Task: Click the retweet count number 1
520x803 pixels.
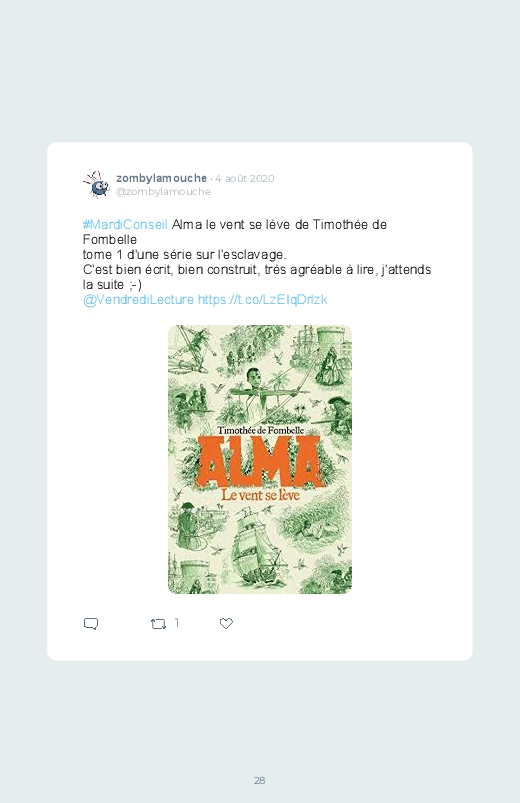Action: pos(177,623)
